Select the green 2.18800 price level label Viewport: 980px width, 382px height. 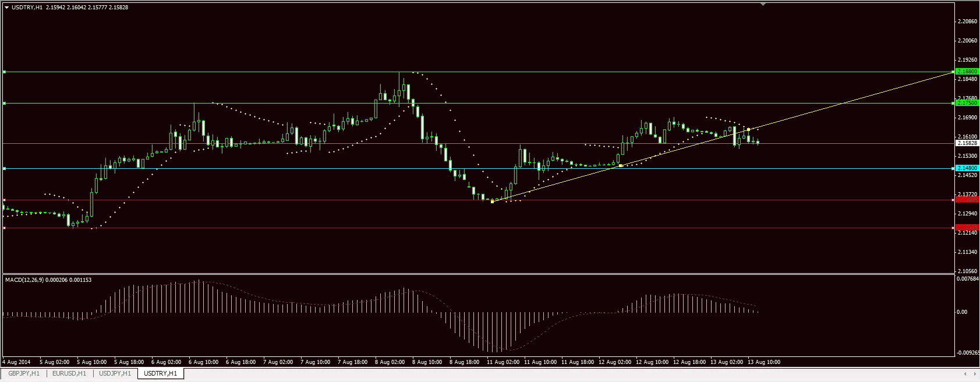(x=967, y=72)
